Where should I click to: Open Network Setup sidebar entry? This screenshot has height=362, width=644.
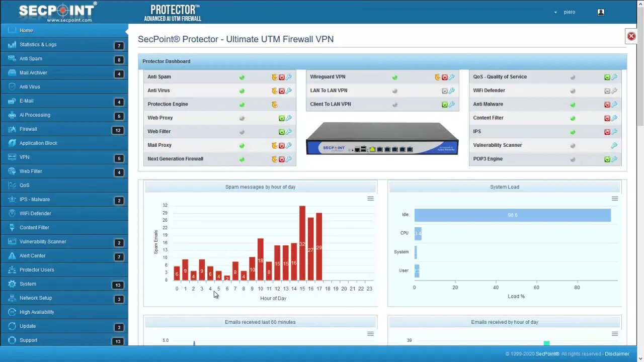pyautogui.click(x=64, y=298)
